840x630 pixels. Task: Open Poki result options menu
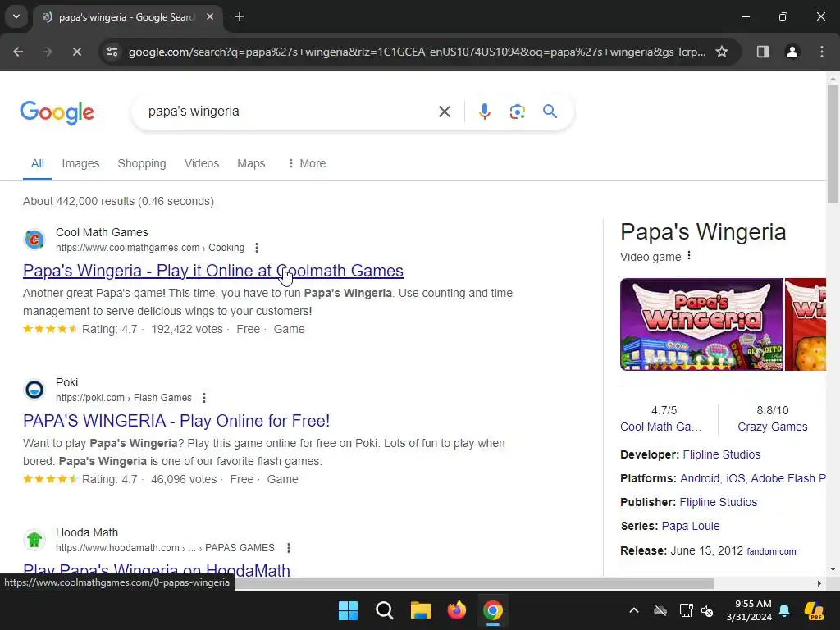[204, 398]
